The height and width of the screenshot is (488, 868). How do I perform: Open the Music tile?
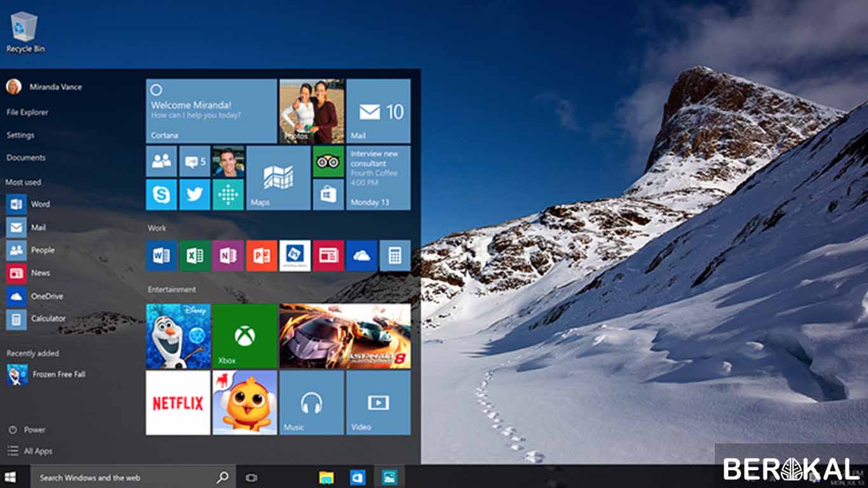click(x=311, y=403)
